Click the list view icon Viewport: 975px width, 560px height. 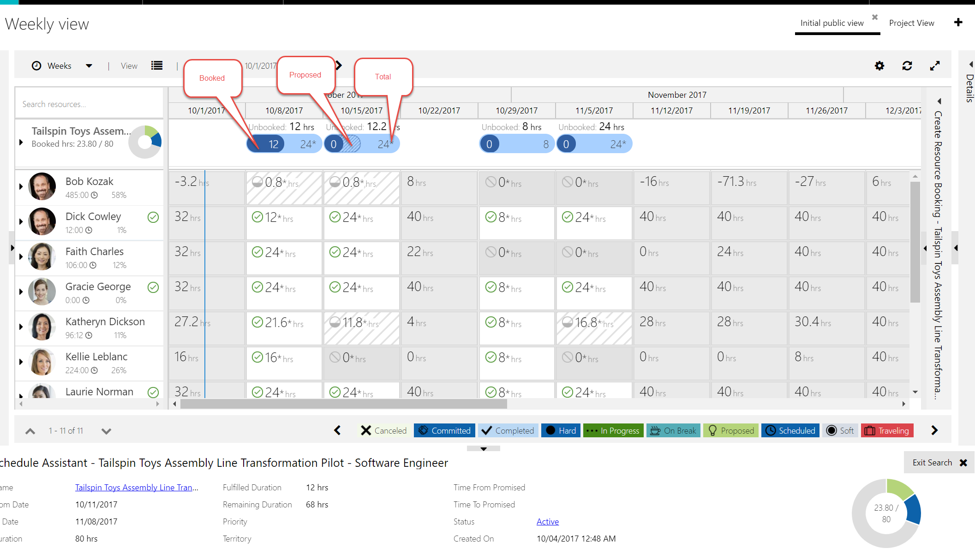tap(157, 66)
